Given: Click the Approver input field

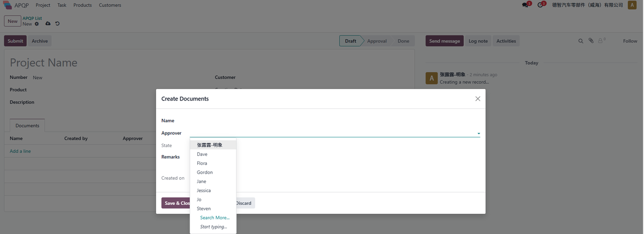Looking at the screenshot, I should coord(332,133).
